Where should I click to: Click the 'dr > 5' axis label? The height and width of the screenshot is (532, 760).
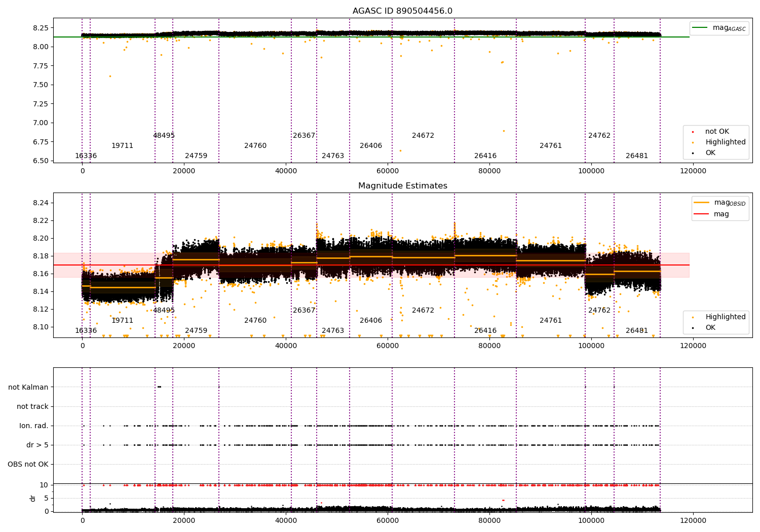(37, 445)
